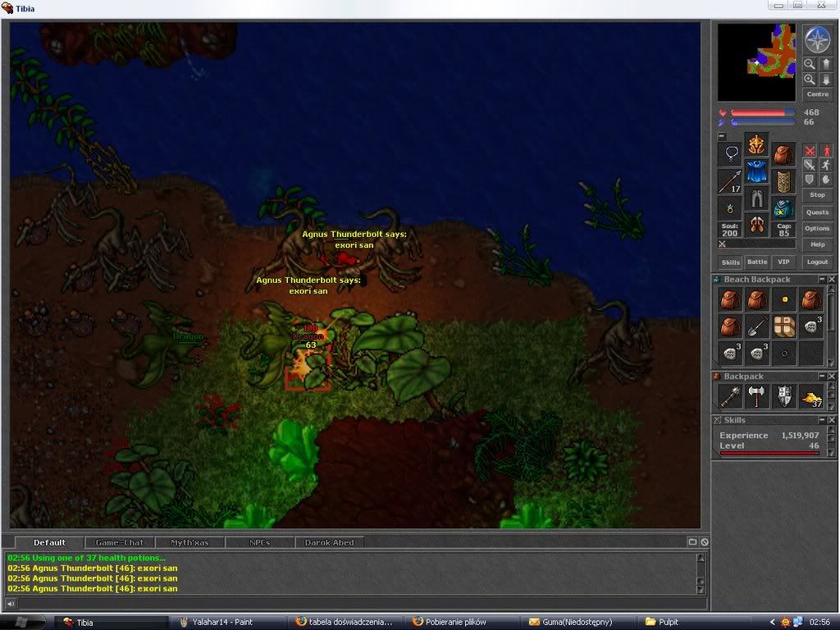Switch to Yalahar14 - Paint in the taskbar
Screen dimensions: 840x630
point(230,622)
